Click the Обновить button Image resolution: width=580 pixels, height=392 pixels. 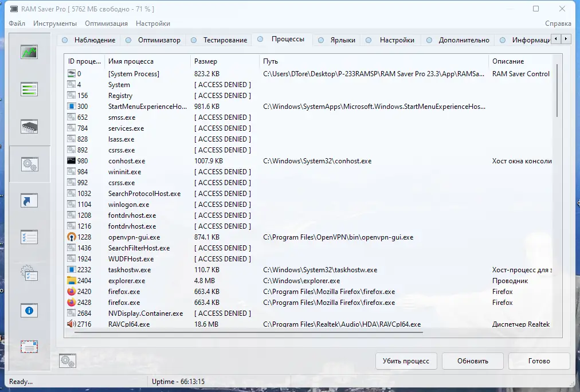[473, 361]
